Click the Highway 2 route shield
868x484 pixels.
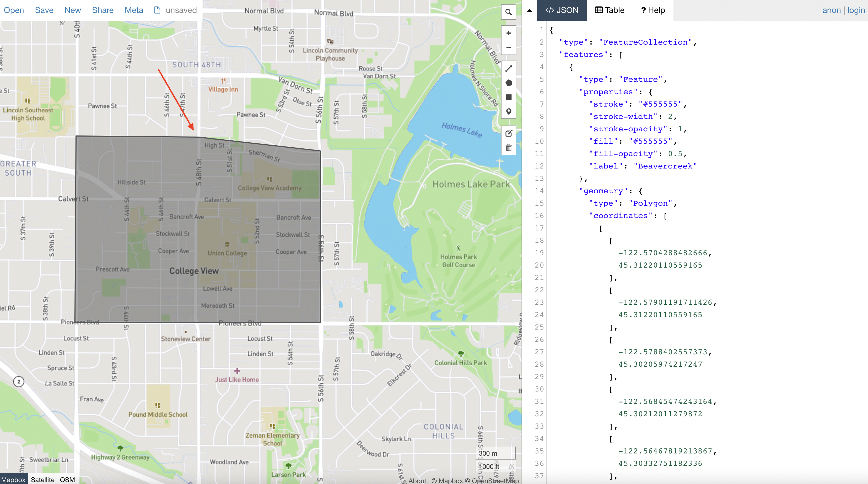click(19, 382)
